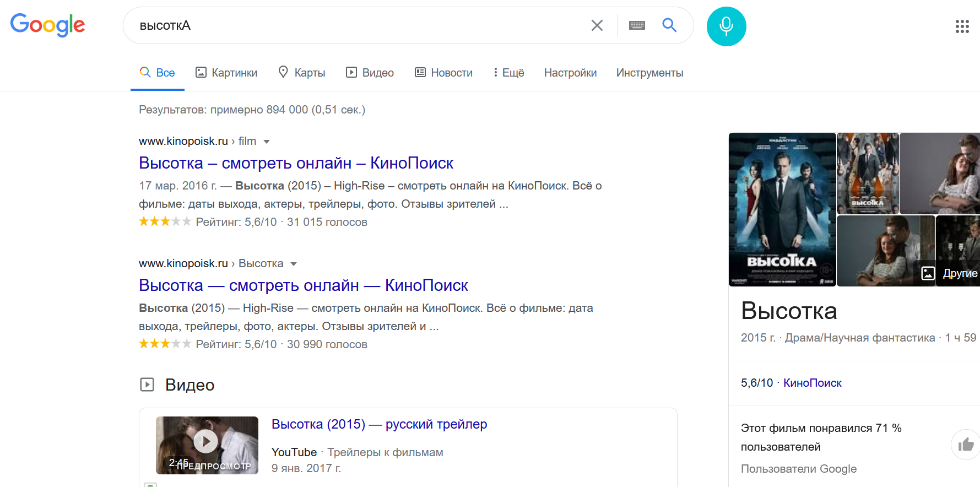980x487 pixels.
Task: Switch to the Новости tab
Action: pyautogui.click(x=443, y=73)
